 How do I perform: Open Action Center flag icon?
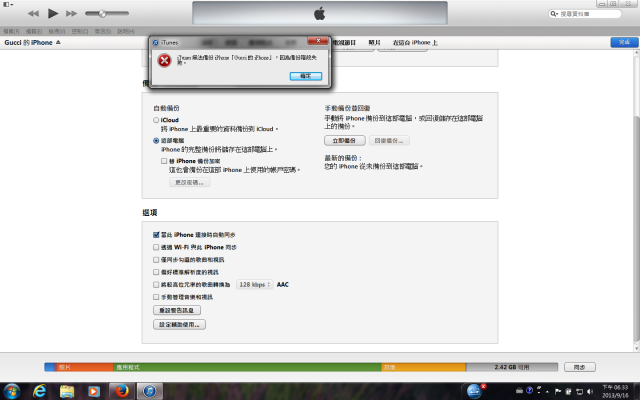558,391
